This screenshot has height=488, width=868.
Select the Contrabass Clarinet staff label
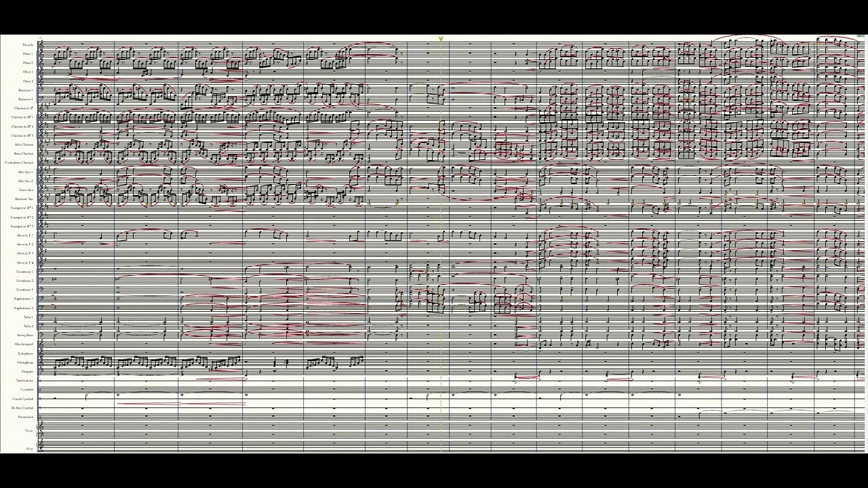19,163
